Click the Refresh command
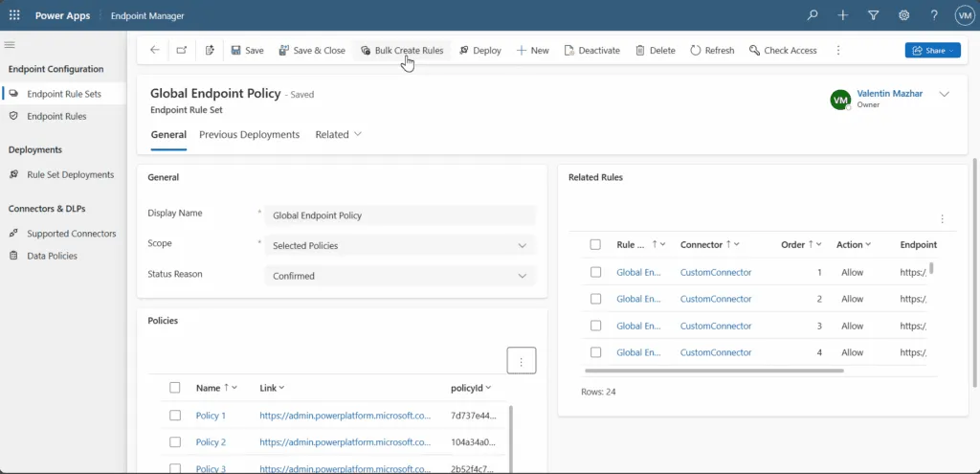The image size is (980, 474). 712,51
